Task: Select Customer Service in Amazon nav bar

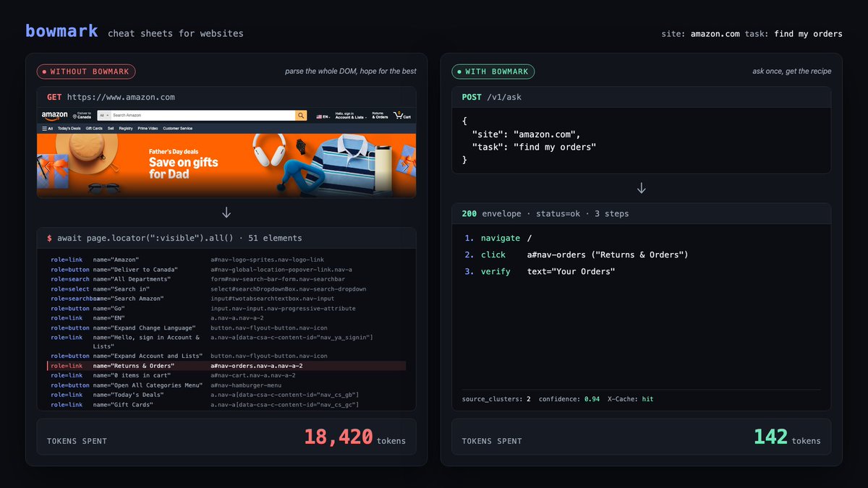Action: point(177,128)
